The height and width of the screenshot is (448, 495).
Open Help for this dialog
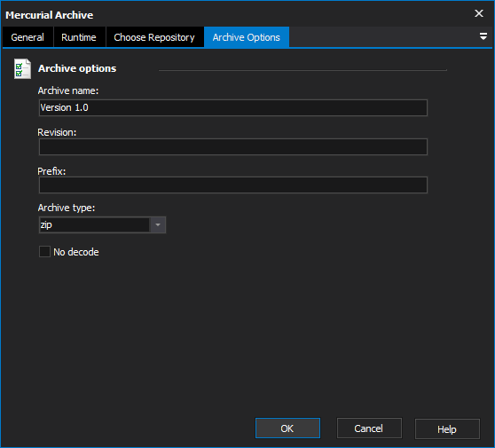tap(447, 428)
